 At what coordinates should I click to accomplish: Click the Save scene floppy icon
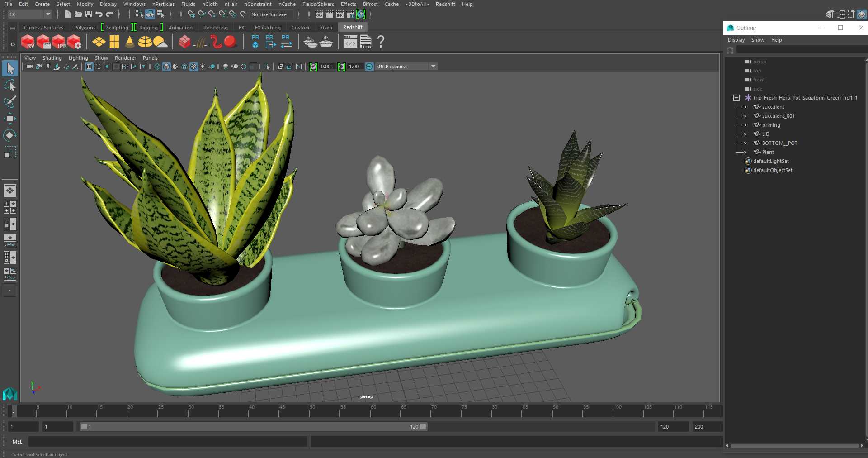(x=89, y=14)
